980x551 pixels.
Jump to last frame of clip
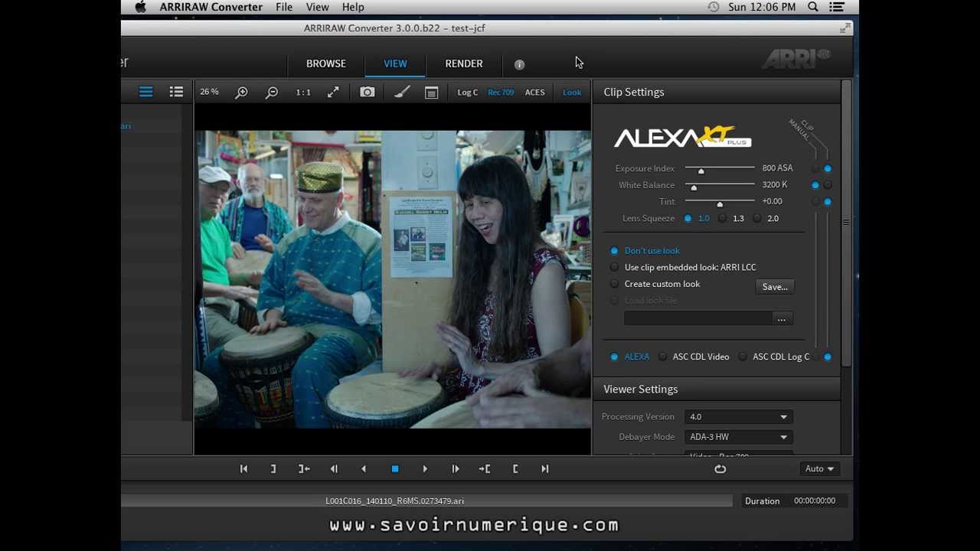(x=545, y=469)
